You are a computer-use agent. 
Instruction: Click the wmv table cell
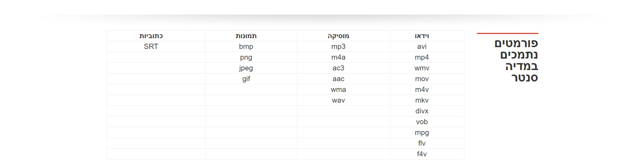pos(422,68)
